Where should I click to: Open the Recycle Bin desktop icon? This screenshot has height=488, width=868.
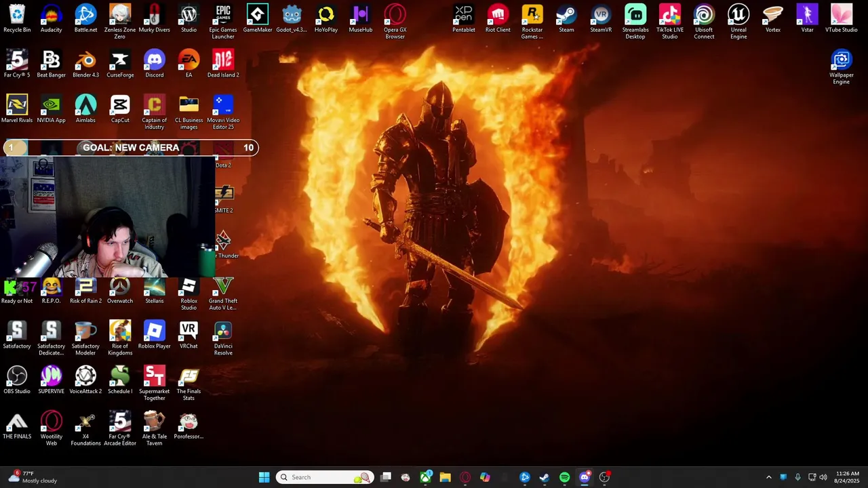click(x=17, y=19)
